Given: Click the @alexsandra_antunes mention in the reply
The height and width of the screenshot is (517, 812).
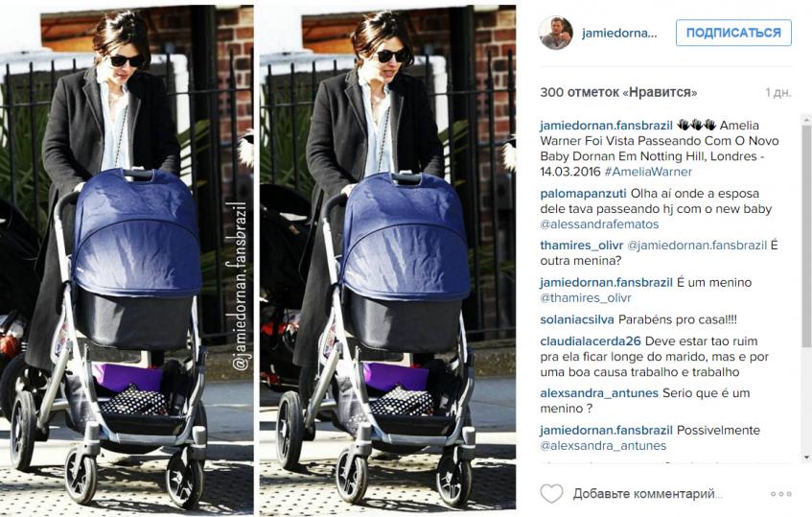Looking at the screenshot, I should tap(603, 445).
